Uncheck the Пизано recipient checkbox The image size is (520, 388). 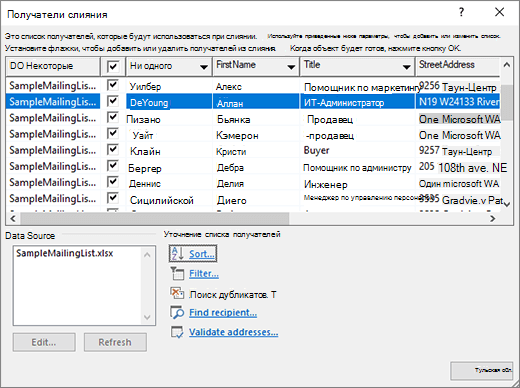[113, 117]
